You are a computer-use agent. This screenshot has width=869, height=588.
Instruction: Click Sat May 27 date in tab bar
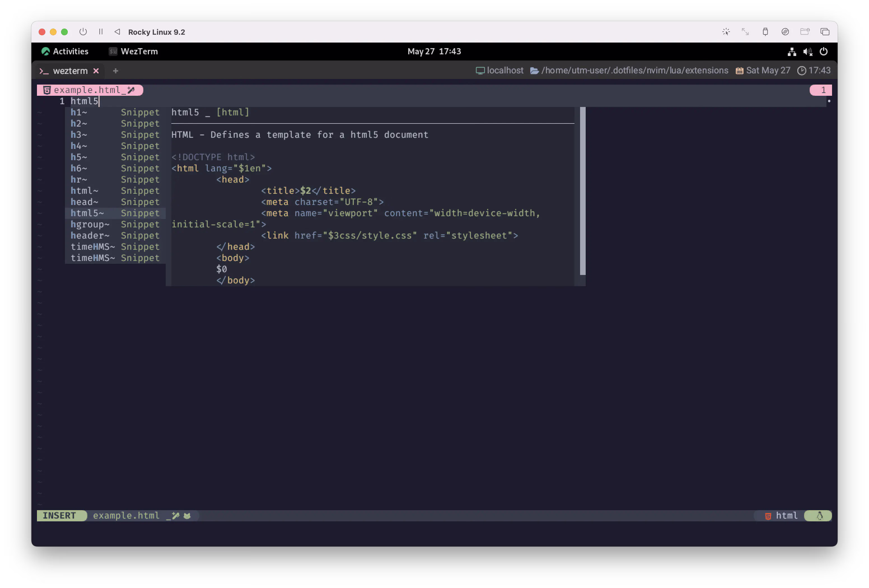click(x=763, y=70)
